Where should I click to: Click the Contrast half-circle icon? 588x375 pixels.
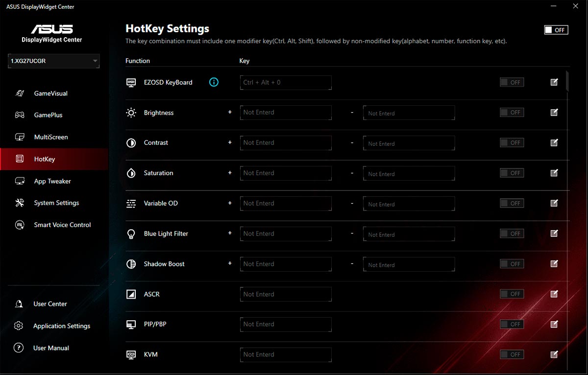tap(131, 143)
